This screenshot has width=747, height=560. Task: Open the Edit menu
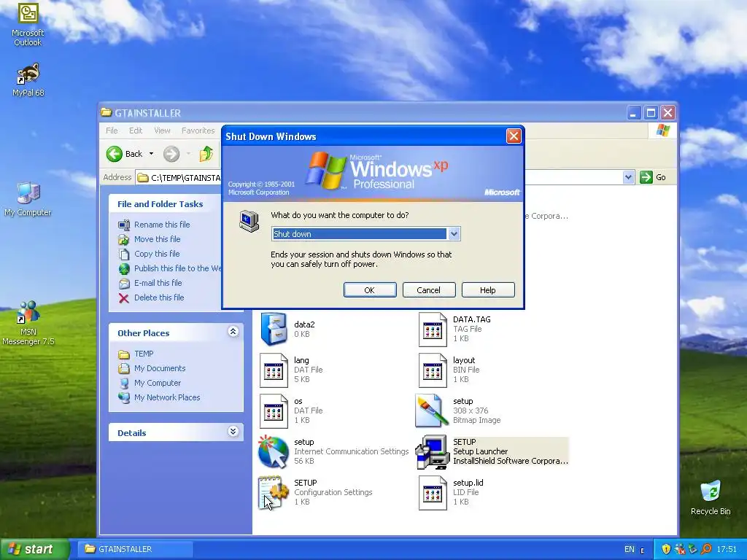coord(136,131)
